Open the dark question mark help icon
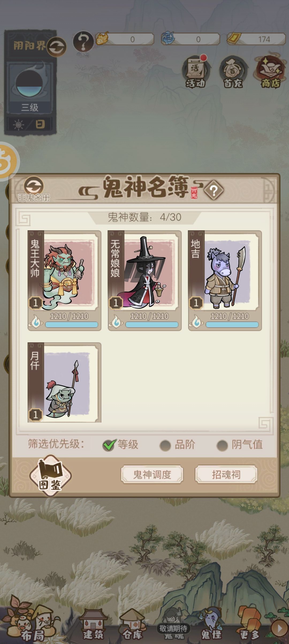This screenshot has height=644, width=289. [x=83, y=41]
